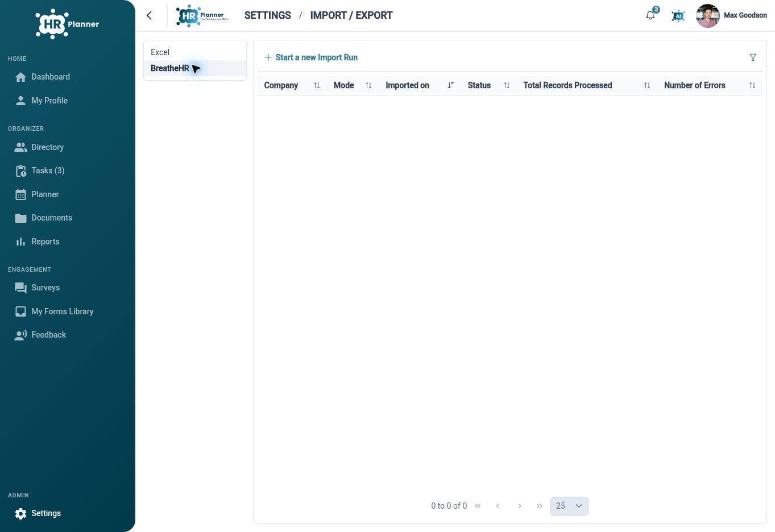Go to first page of results
Viewport: 775px width, 532px height.
pos(478,506)
